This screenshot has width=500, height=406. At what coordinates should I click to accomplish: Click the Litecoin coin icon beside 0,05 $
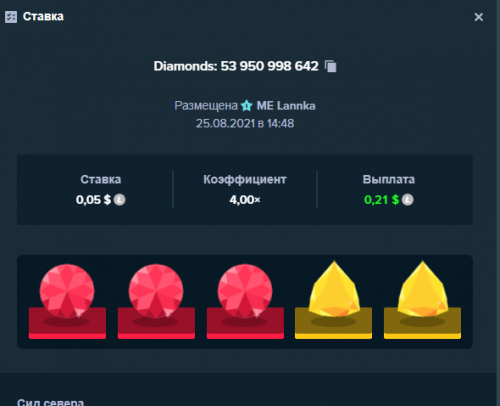[120, 200]
